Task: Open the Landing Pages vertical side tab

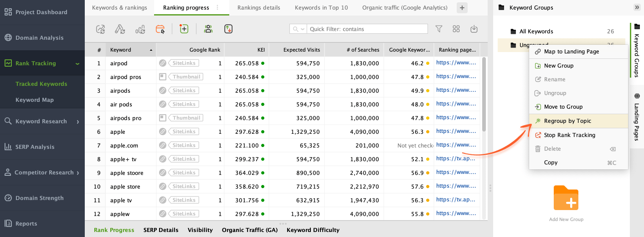Action: point(637,116)
